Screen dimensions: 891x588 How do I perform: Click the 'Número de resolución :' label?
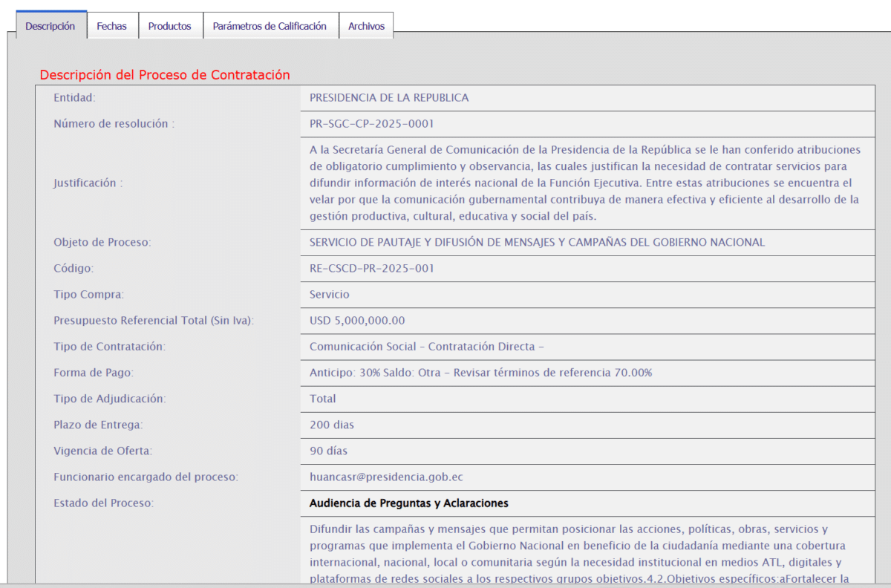[114, 124]
